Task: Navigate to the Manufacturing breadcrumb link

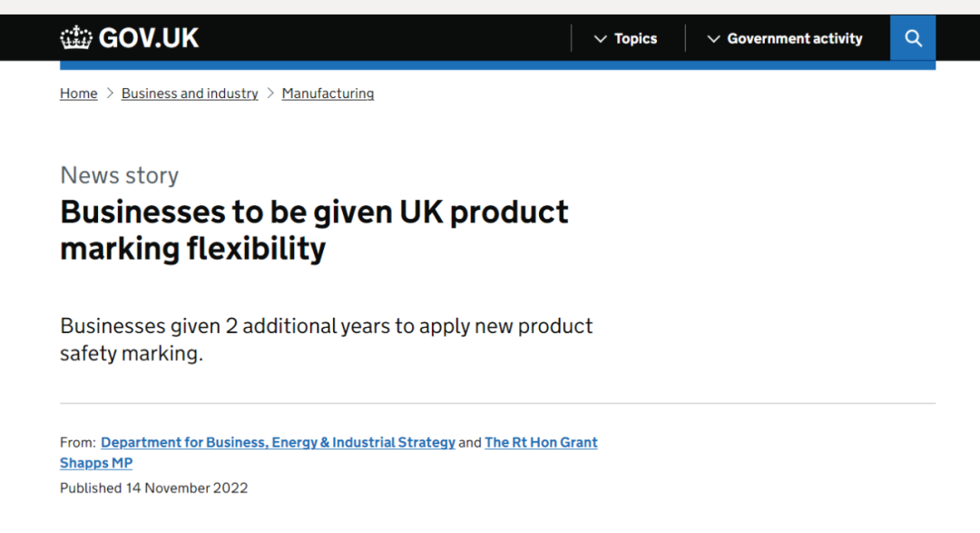Action: tap(328, 94)
